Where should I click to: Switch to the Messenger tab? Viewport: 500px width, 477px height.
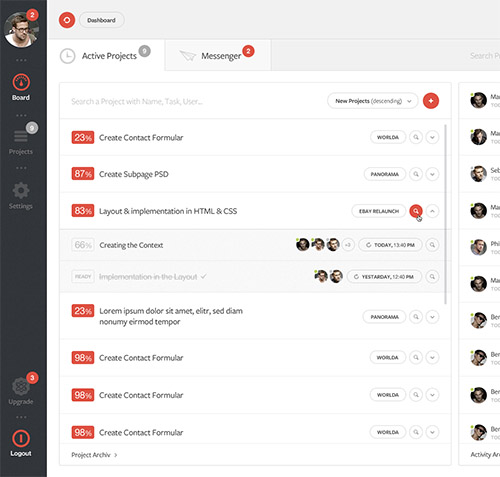point(218,55)
